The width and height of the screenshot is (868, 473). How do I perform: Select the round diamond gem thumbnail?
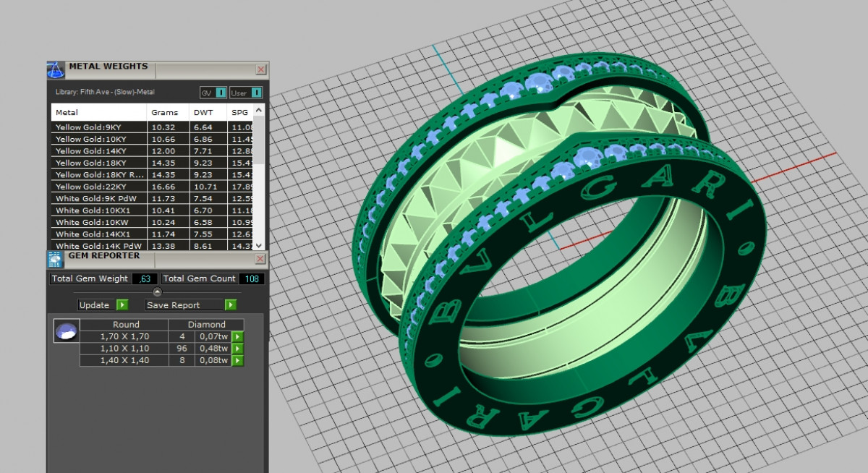(x=65, y=331)
